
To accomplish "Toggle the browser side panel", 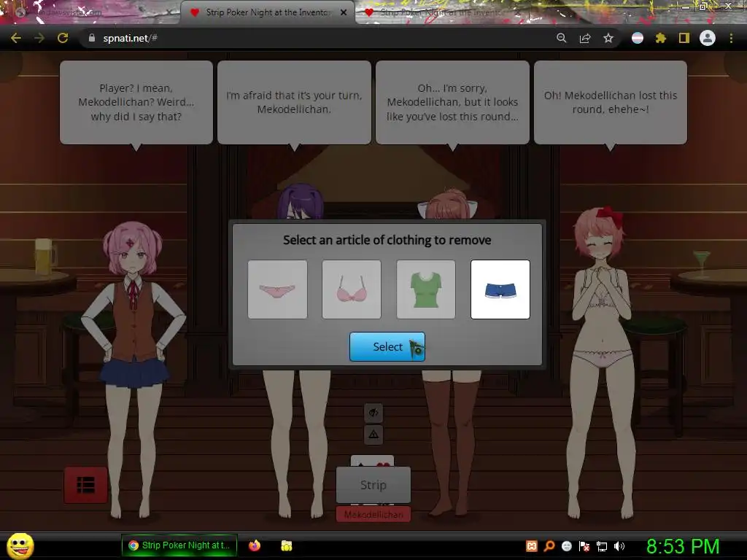I will [x=684, y=38].
